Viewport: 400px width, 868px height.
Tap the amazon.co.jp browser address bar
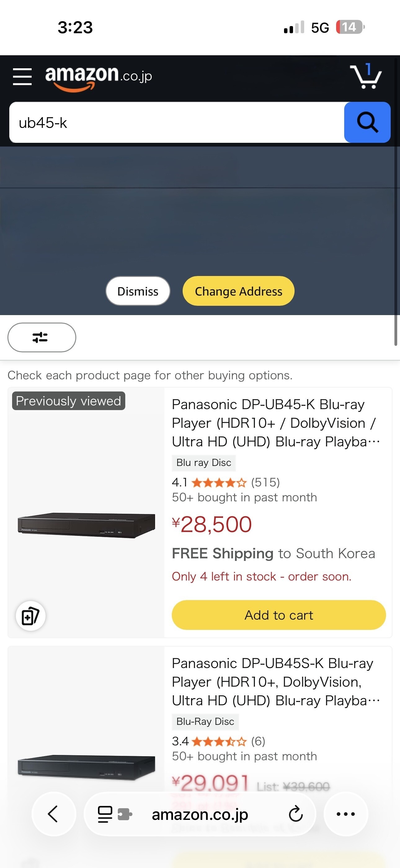pos(200,814)
